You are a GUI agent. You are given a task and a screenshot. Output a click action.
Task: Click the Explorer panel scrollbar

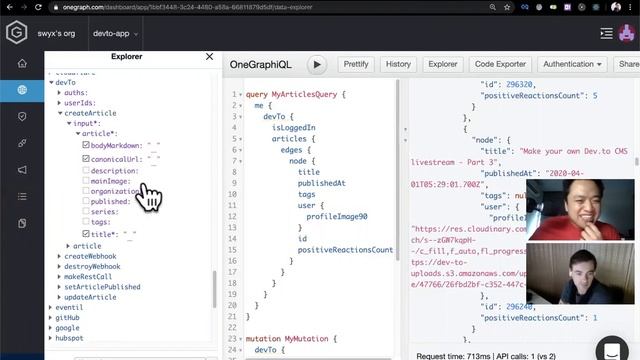[215, 289]
